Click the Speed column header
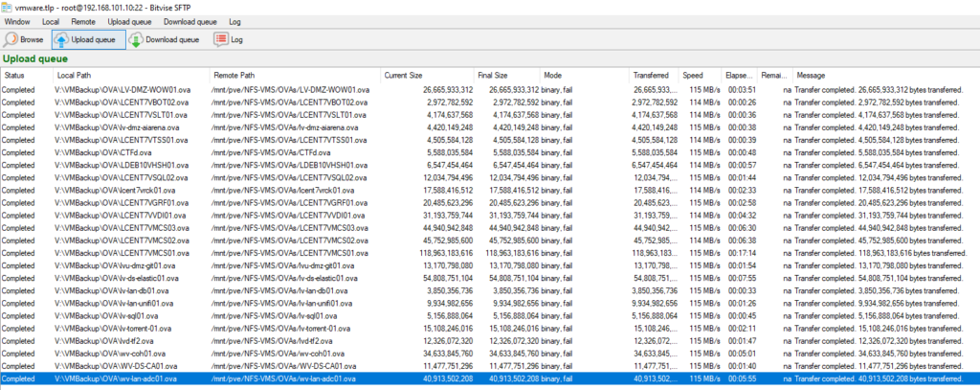The image size is (980, 390). point(701,75)
